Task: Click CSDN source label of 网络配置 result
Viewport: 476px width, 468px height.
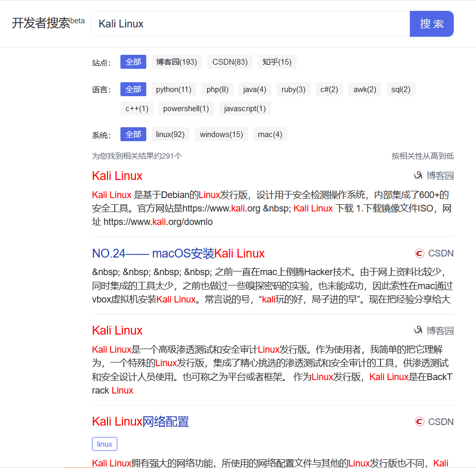Action: click(441, 422)
